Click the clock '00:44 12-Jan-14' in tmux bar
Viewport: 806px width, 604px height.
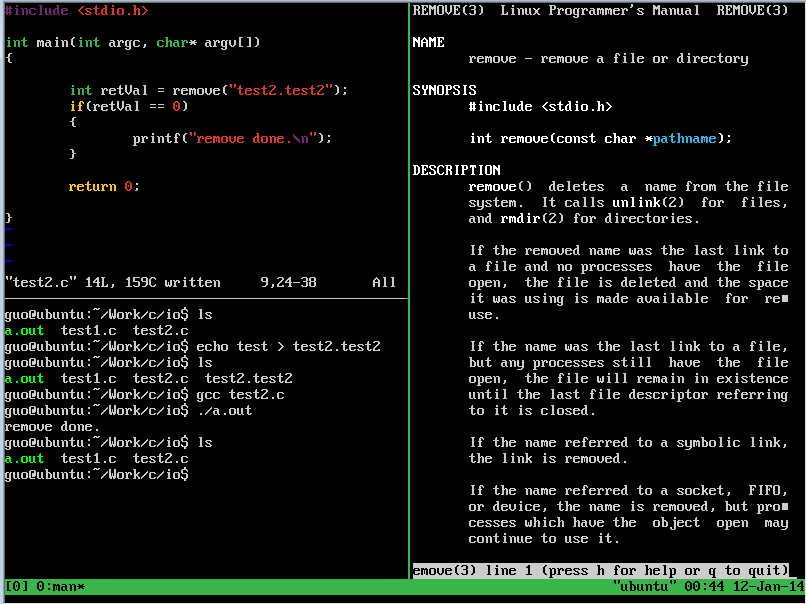pos(744,587)
